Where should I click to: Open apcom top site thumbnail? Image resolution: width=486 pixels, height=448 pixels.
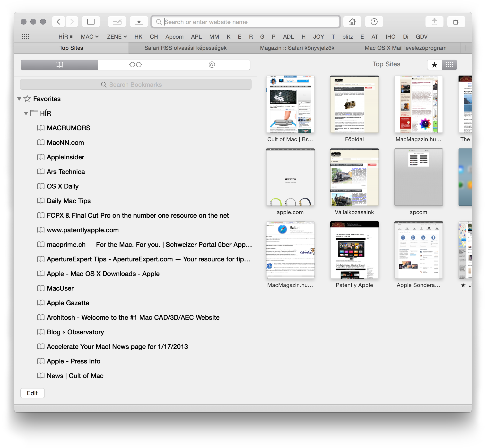tap(418, 177)
